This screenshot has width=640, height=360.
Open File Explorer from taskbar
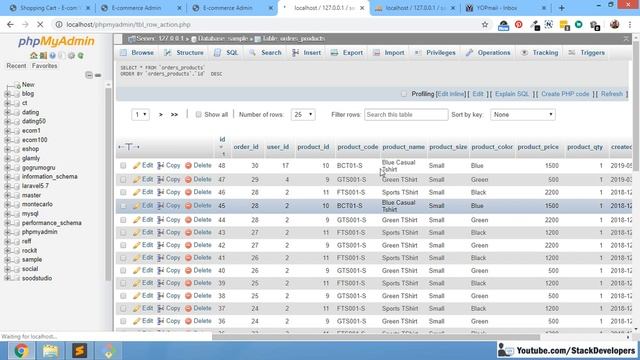coord(51,351)
